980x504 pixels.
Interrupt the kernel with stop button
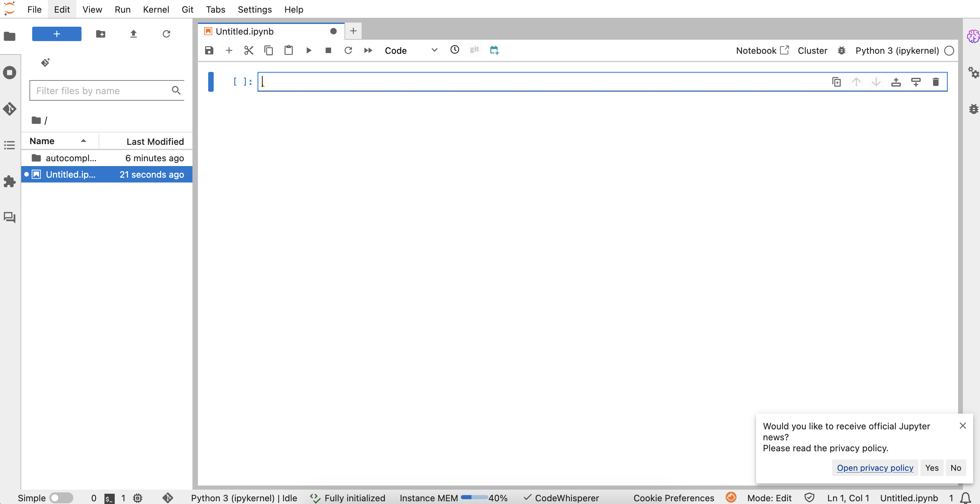coord(328,50)
